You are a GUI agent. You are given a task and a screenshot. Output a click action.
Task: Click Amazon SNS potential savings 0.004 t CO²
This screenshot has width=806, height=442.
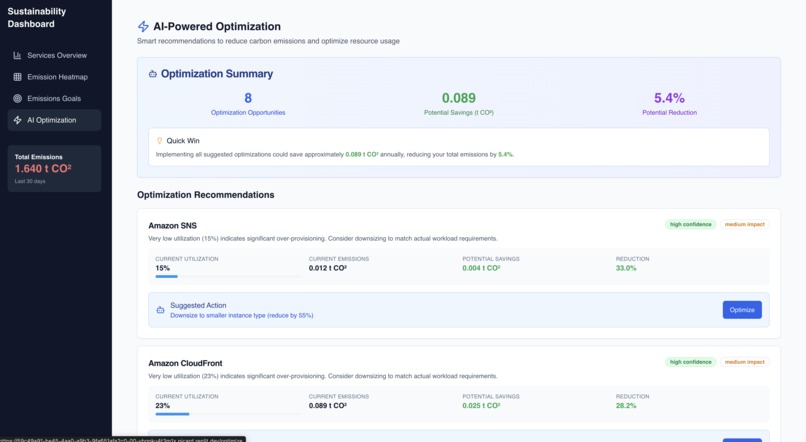(x=481, y=268)
